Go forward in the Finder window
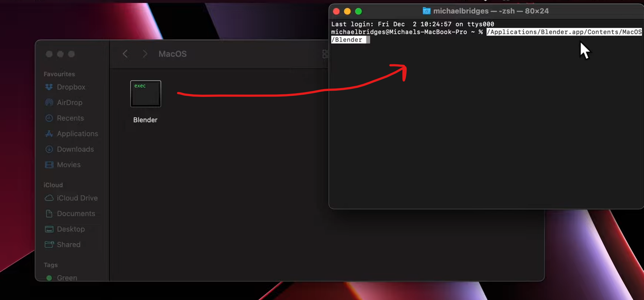The width and height of the screenshot is (644, 300). [145, 54]
